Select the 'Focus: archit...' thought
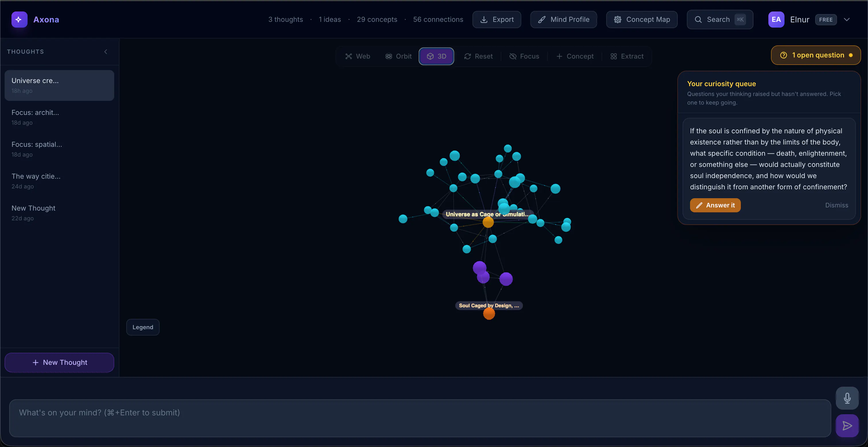 (59, 117)
